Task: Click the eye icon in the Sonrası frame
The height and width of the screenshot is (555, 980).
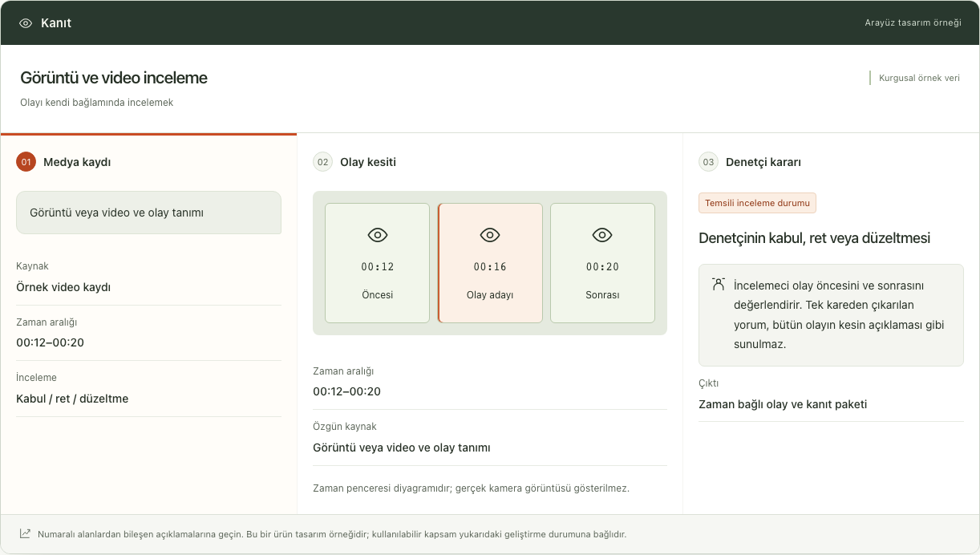Action: (x=602, y=235)
